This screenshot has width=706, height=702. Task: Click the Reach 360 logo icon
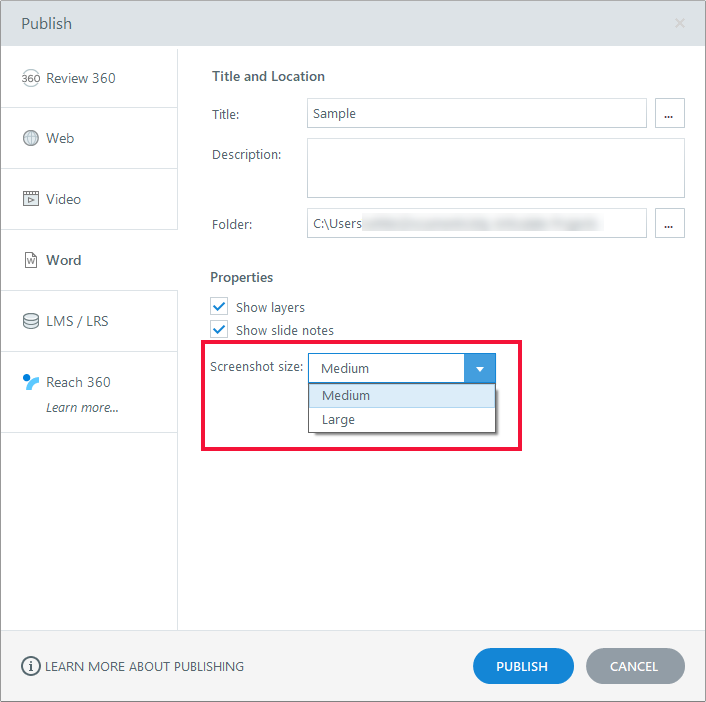click(x=30, y=382)
